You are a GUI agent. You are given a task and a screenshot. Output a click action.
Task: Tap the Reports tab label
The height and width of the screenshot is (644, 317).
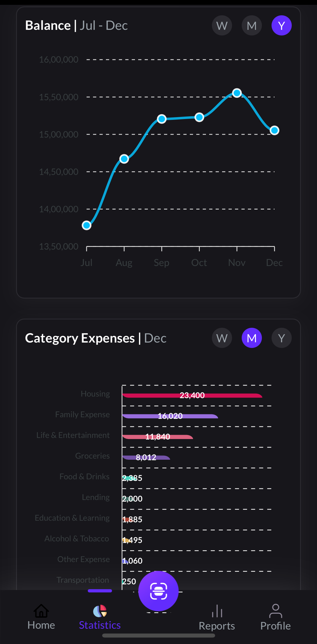[217, 626]
